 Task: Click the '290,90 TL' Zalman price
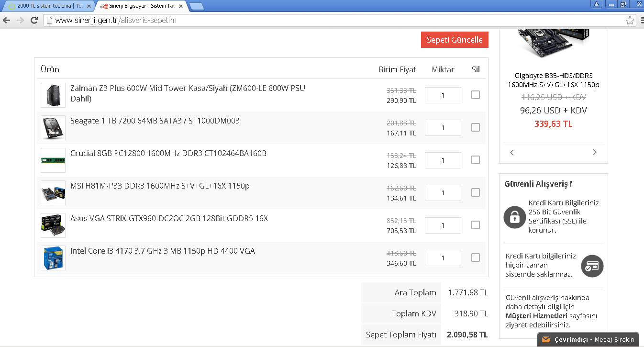[401, 101]
